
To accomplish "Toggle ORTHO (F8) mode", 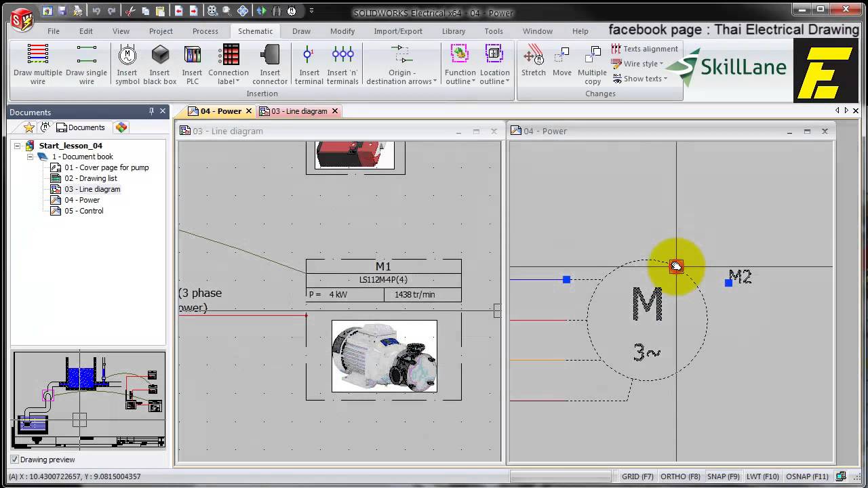I will [680, 476].
